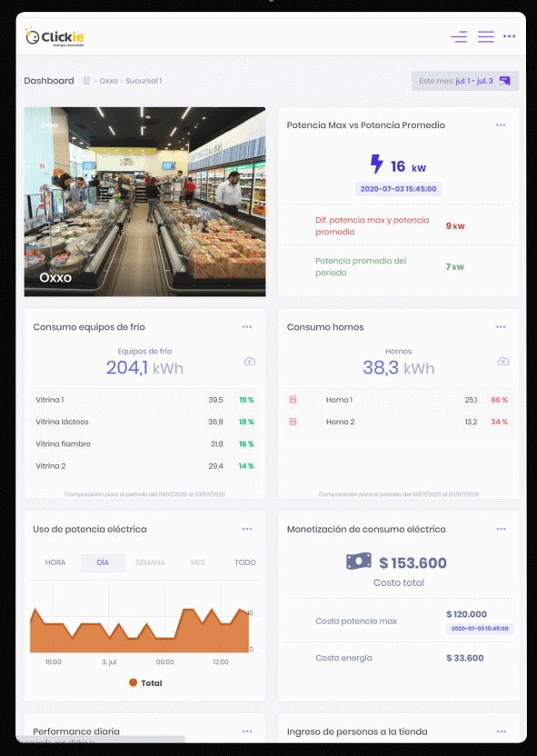537x756 pixels.
Task: Click the Costo potencia max label
Action: [x=356, y=621]
